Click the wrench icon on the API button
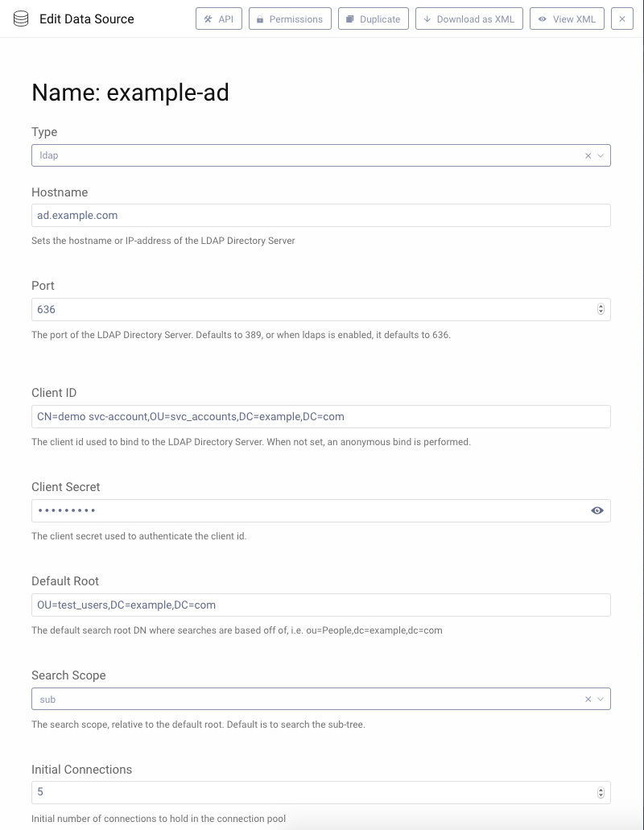Viewport: 644px width, 830px height. click(208, 19)
